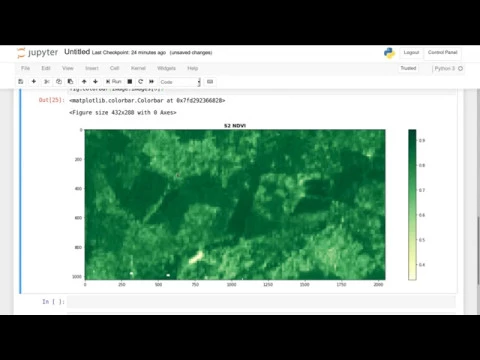Open the Help menu
The image size is (480, 360).
click(193, 68)
